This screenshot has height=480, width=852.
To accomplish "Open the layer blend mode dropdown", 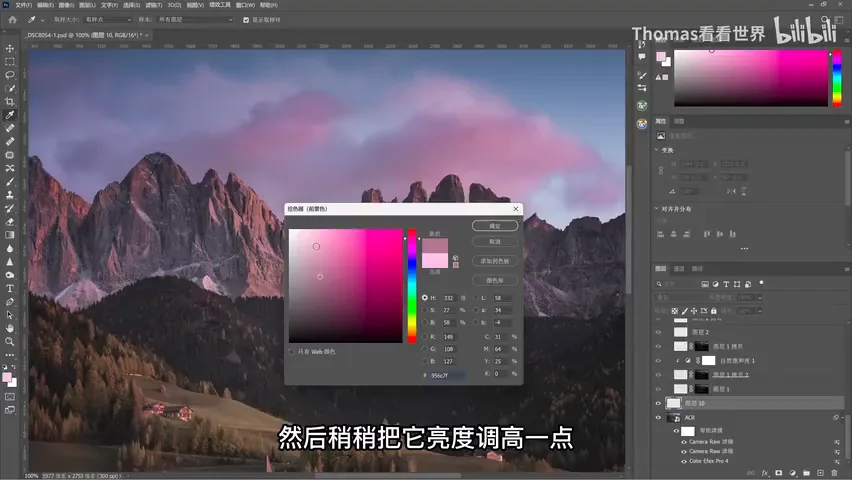I will point(679,297).
